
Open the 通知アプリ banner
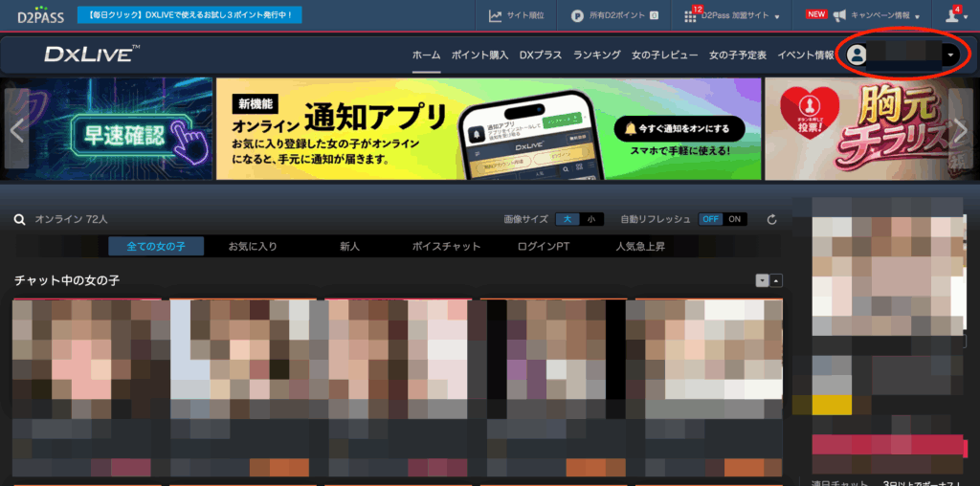[x=488, y=129]
